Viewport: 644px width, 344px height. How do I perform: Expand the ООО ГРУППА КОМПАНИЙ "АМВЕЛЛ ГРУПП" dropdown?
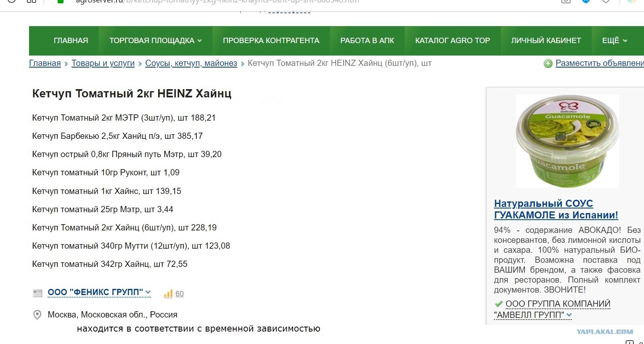[x=552, y=309]
